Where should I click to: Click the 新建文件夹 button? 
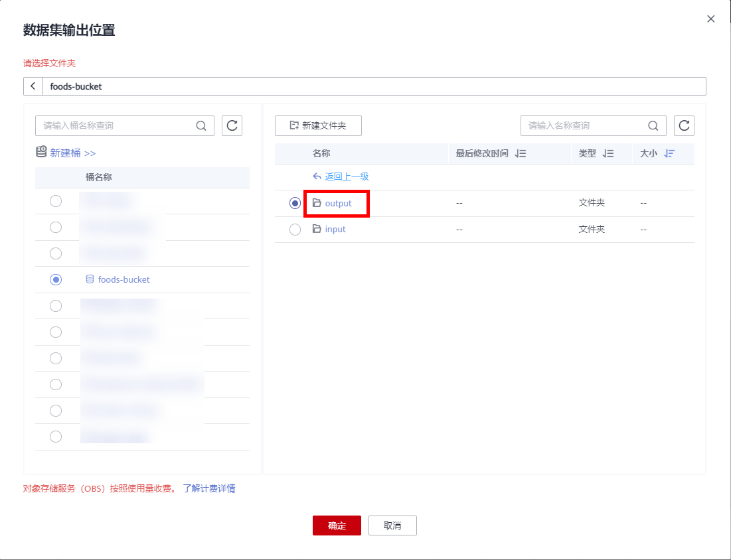pyautogui.click(x=318, y=125)
